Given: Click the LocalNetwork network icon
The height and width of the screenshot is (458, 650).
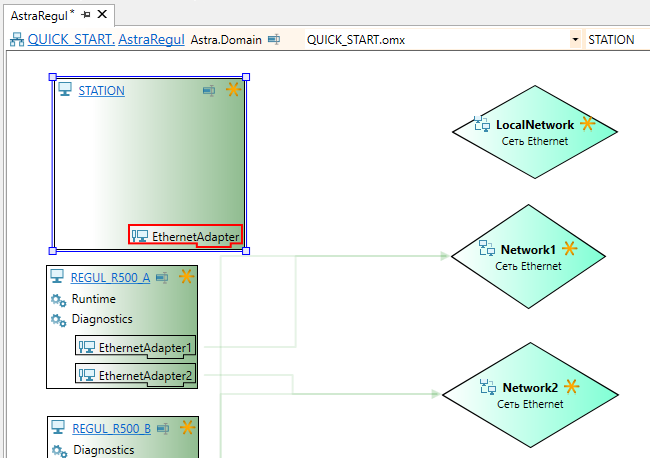Looking at the screenshot, I should [482, 125].
